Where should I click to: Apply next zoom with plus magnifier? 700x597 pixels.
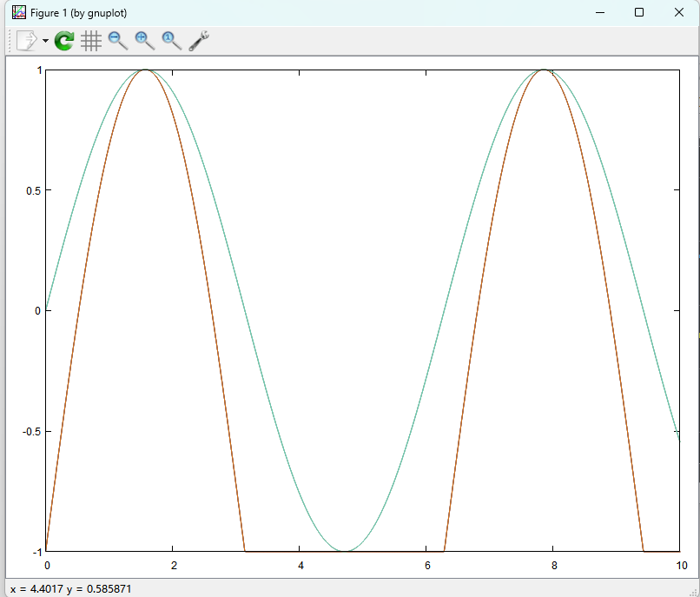[x=145, y=41]
